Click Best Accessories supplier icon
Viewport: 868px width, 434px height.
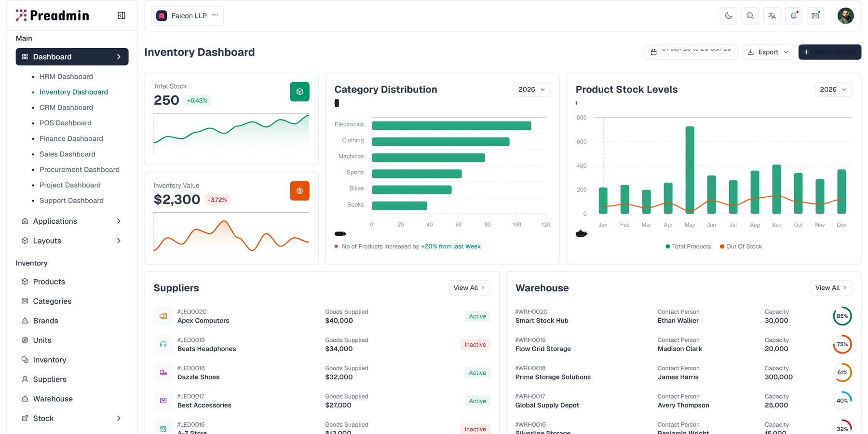163,401
